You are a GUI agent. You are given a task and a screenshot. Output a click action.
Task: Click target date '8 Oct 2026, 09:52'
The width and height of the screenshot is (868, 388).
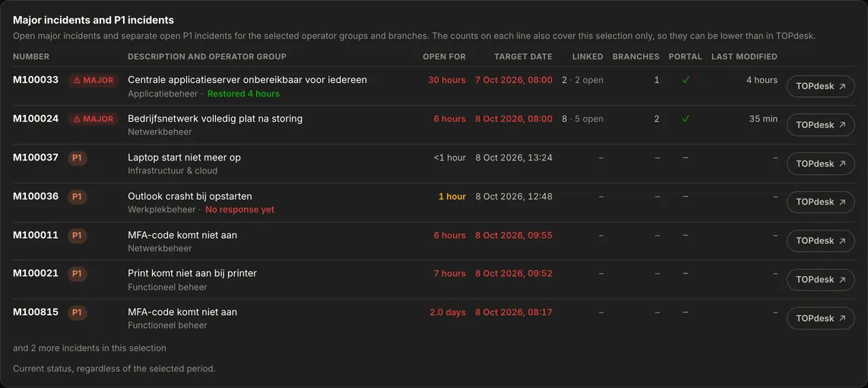point(514,273)
